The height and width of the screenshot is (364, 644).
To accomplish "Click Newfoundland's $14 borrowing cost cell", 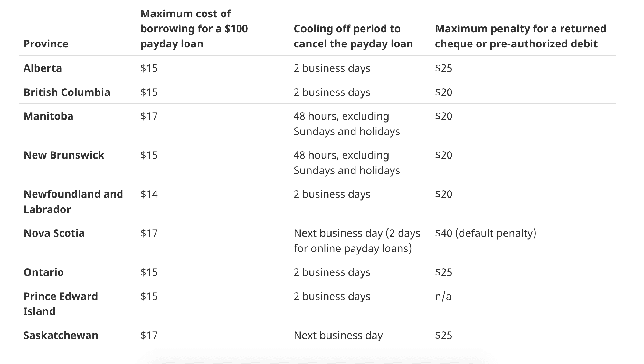I will coord(149,194).
